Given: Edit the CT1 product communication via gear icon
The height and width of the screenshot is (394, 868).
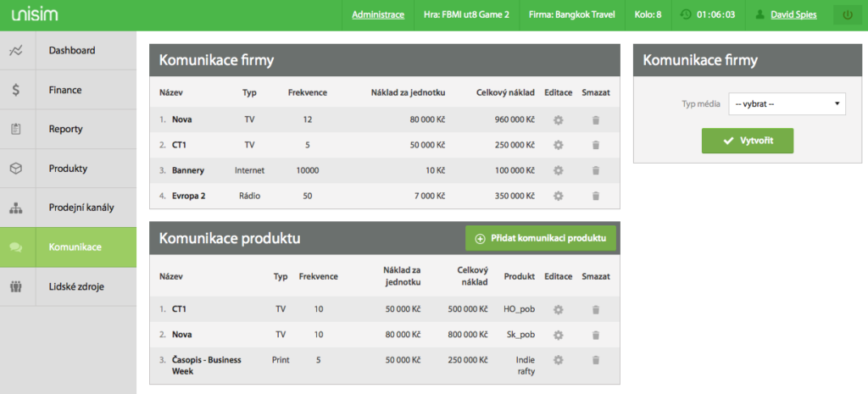Looking at the screenshot, I should coord(558,310).
